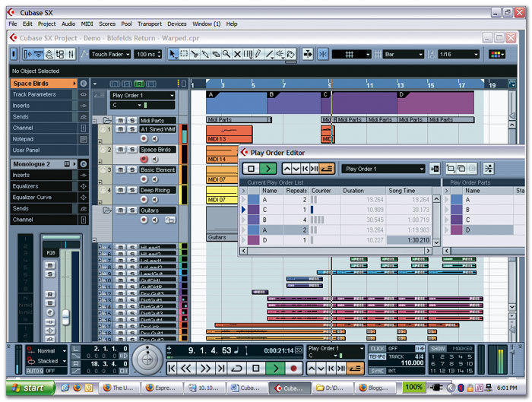Toggle Autoscroll in project toolbar
Screen dimensions: 532x402
pyautogui.click(x=308, y=54)
